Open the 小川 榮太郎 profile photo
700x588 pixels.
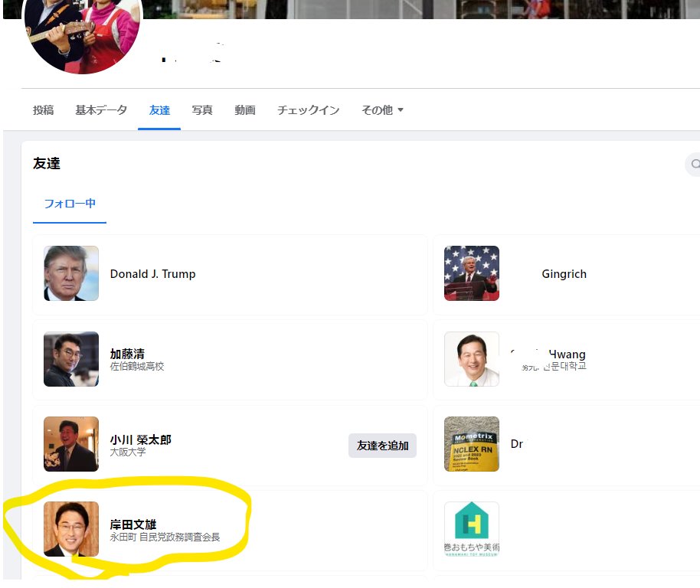click(x=71, y=444)
